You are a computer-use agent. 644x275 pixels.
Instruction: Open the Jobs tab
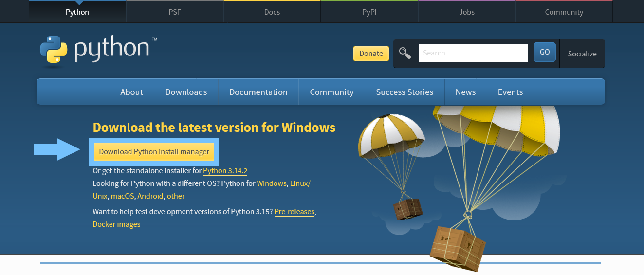pyautogui.click(x=467, y=12)
